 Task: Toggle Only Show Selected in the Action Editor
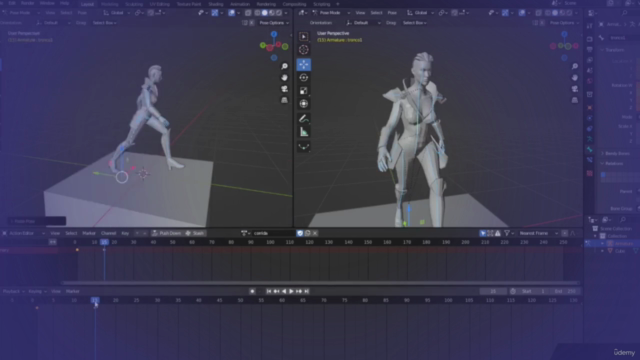click(483, 233)
